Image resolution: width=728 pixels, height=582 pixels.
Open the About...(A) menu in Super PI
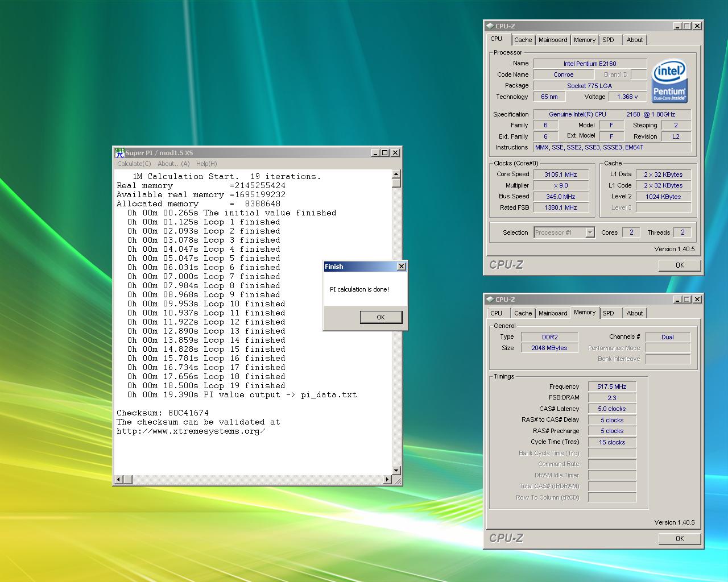[x=173, y=164]
